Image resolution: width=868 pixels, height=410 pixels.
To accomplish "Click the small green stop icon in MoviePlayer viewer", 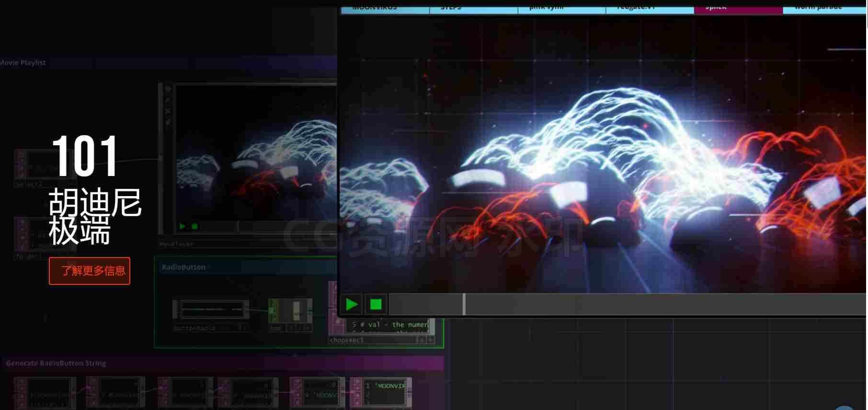I will 194,226.
